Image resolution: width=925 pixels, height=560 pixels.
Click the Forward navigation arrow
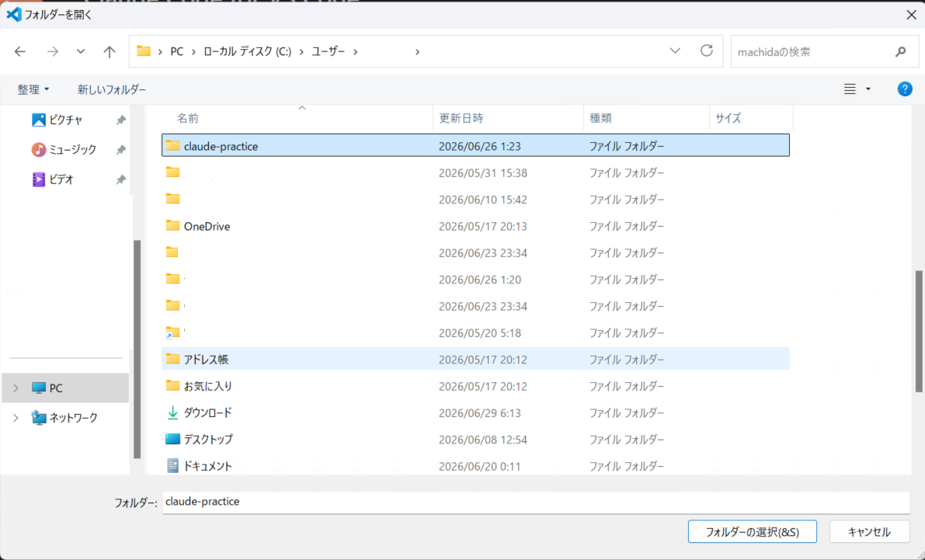tap(53, 52)
